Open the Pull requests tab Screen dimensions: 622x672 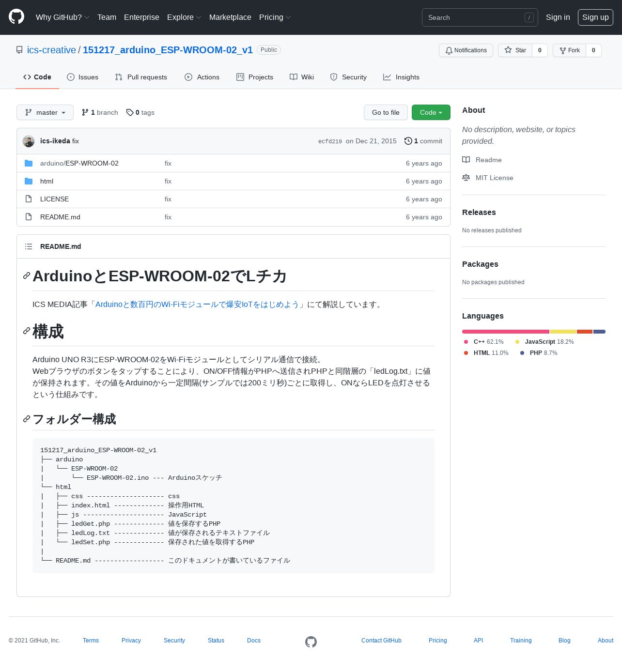point(141,77)
